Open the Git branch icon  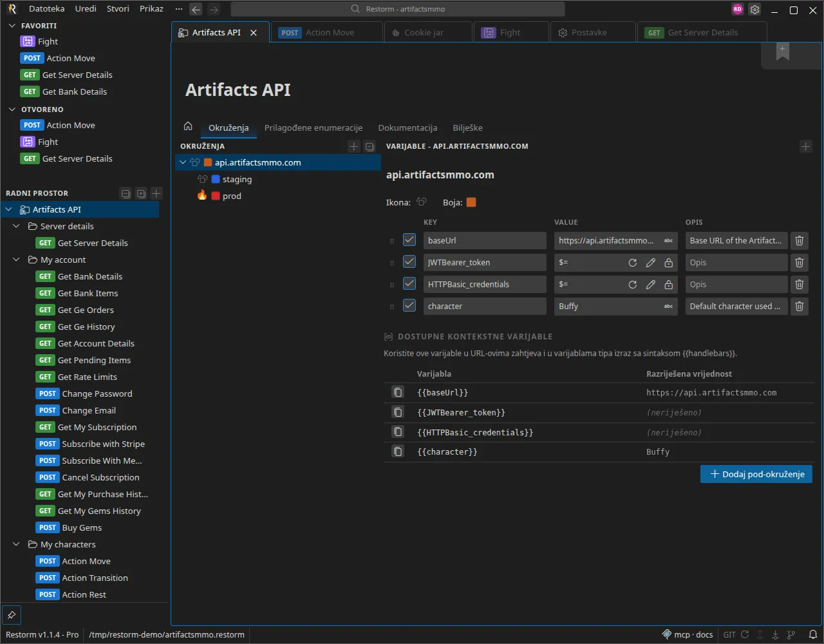pos(791,634)
